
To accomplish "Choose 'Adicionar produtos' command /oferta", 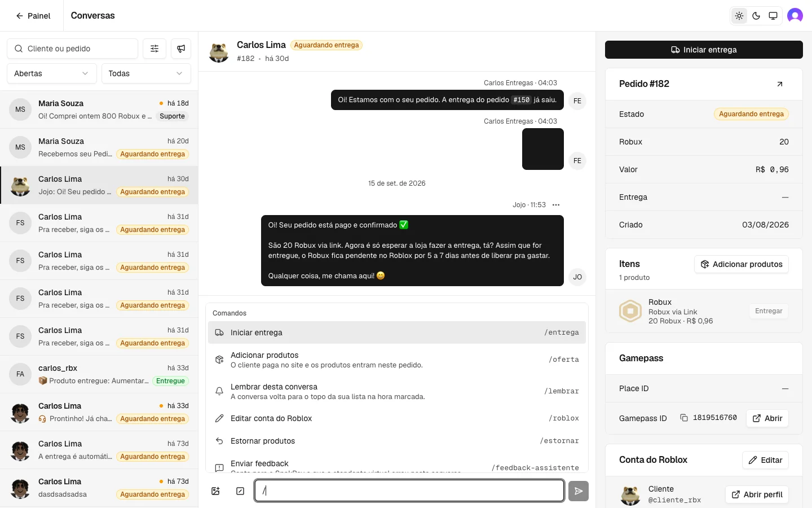I will (x=397, y=360).
